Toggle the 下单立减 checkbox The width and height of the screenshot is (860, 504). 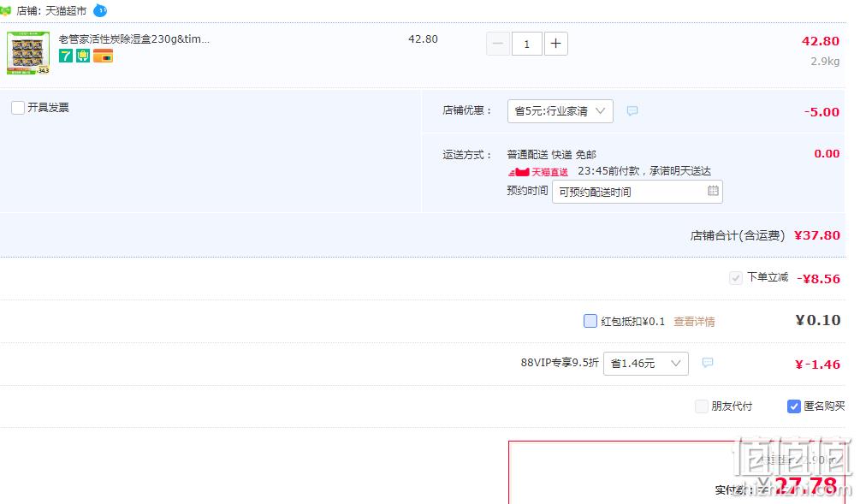point(736,278)
